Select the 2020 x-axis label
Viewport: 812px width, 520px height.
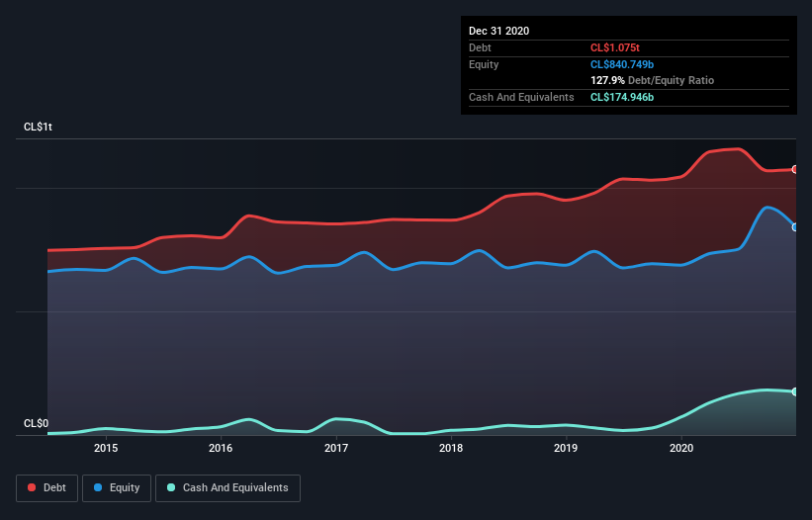(x=681, y=448)
